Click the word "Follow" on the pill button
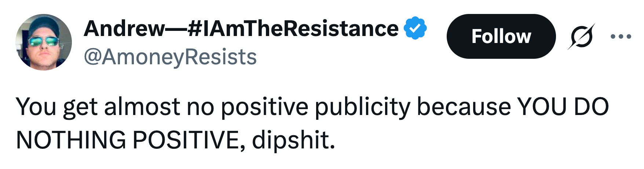 [x=501, y=36]
